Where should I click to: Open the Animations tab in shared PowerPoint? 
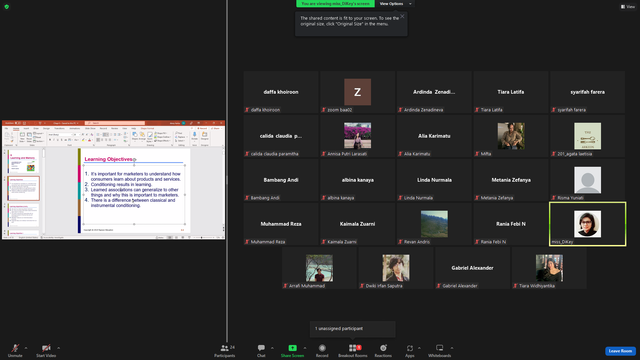coord(75,128)
